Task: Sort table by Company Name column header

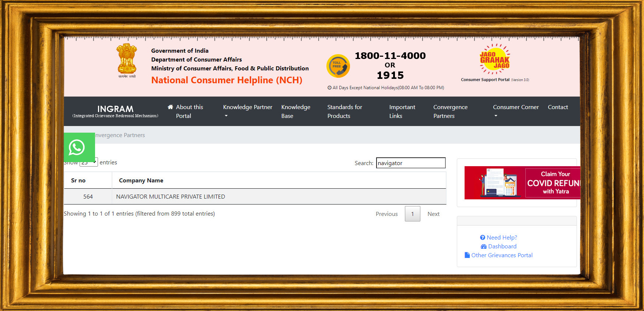Action: (x=141, y=181)
